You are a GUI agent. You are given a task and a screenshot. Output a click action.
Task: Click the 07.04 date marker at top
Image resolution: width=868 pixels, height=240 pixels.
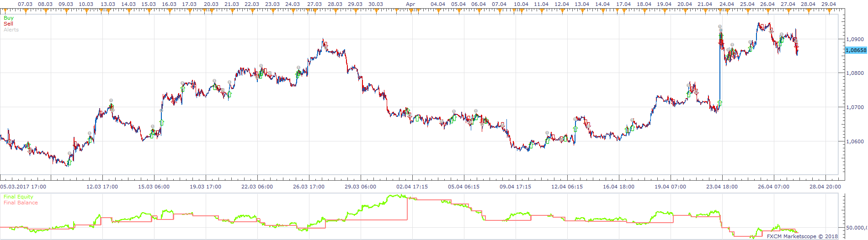[499, 4]
